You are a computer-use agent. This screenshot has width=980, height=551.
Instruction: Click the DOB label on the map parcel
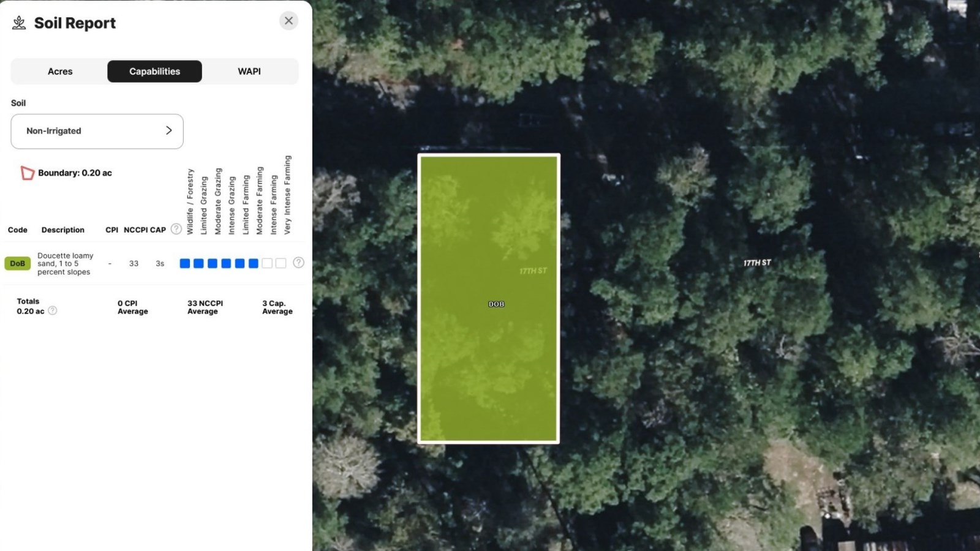pos(496,304)
